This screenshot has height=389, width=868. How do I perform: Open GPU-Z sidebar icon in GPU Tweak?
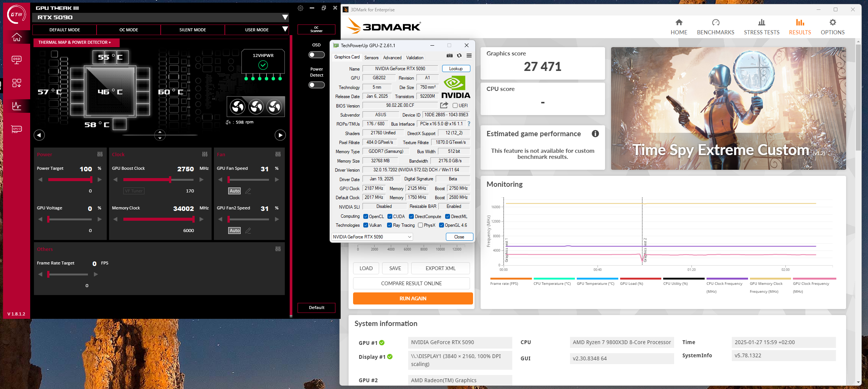pos(17,129)
